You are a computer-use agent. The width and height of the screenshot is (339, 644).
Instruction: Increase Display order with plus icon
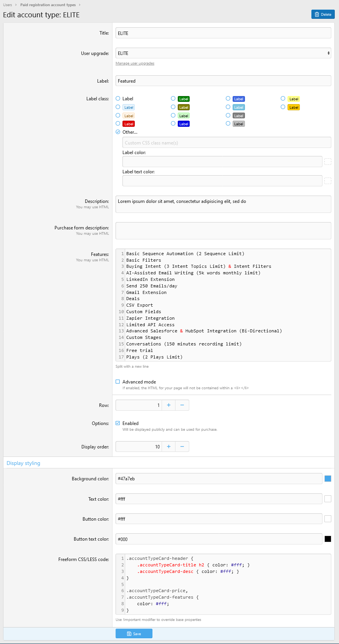pos(169,446)
